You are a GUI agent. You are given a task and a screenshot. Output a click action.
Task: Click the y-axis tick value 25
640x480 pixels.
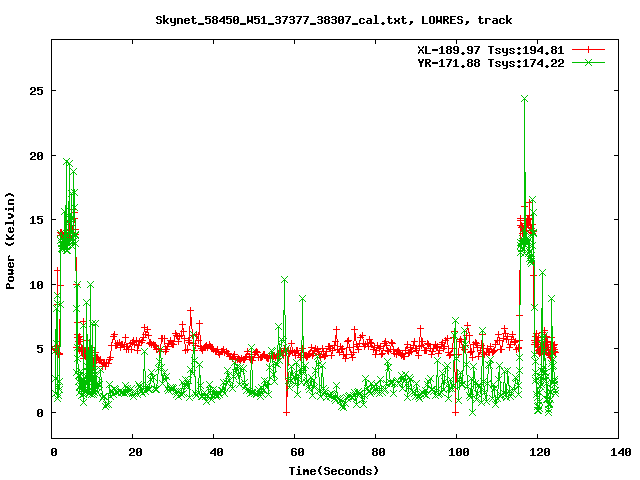pos(36,91)
